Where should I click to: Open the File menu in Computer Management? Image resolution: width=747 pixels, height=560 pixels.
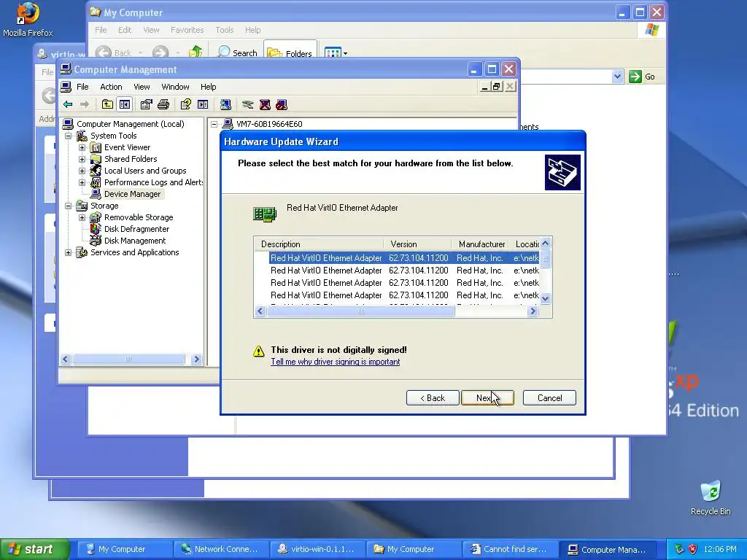click(82, 87)
